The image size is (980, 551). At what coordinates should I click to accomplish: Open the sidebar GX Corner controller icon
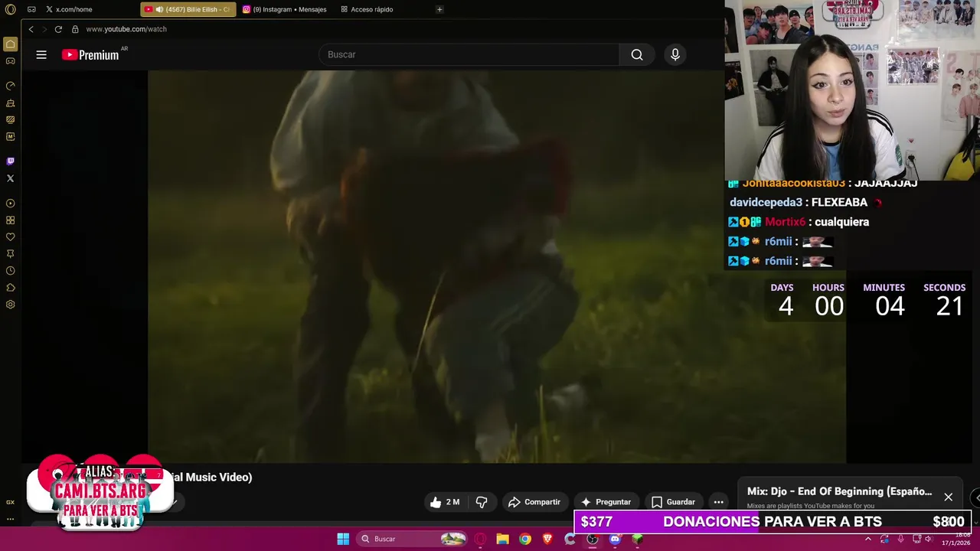pos(11,61)
